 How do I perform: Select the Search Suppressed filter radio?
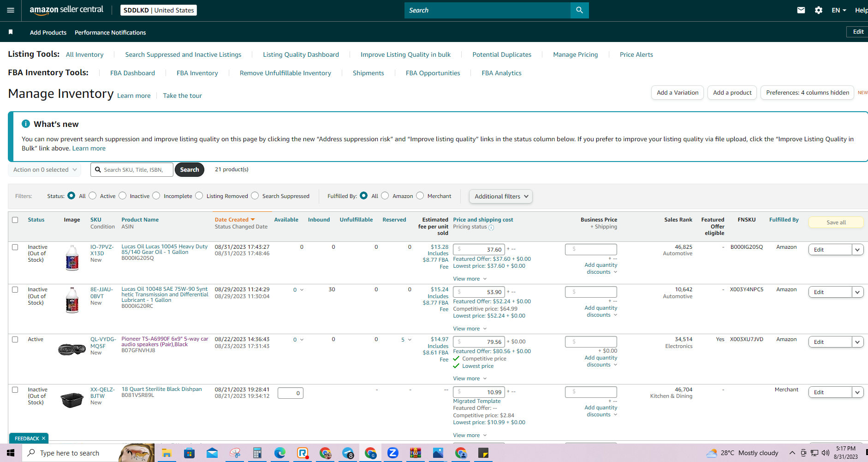(x=255, y=196)
